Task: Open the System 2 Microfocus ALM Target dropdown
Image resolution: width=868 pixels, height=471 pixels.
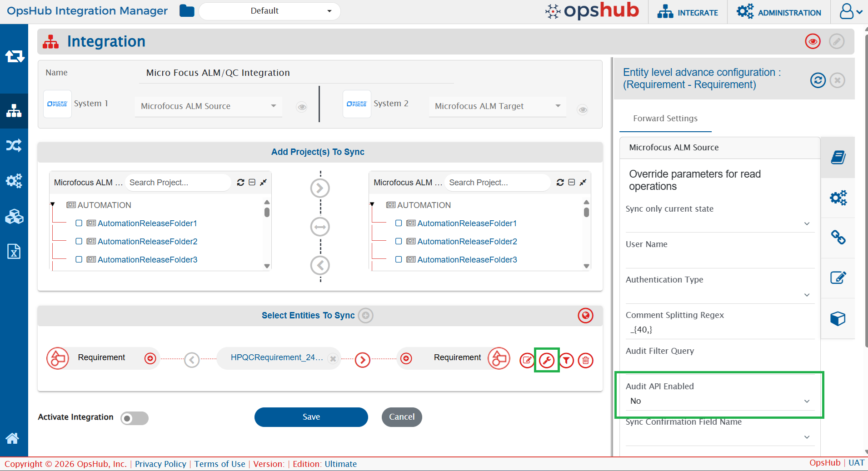Action: click(497, 106)
